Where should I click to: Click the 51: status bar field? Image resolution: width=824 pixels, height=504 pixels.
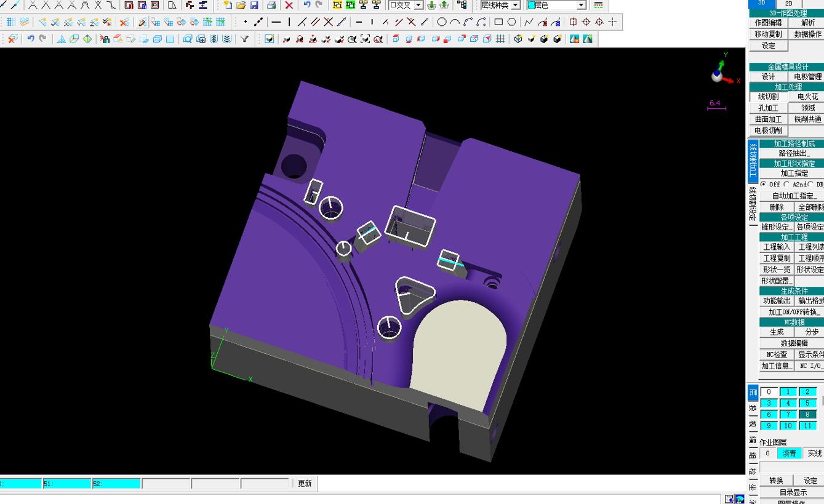tap(67, 484)
